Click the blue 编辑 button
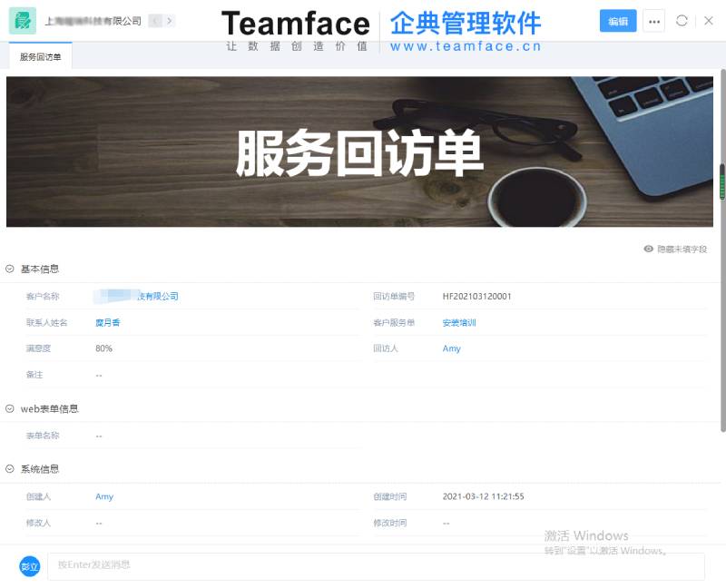 tap(618, 21)
